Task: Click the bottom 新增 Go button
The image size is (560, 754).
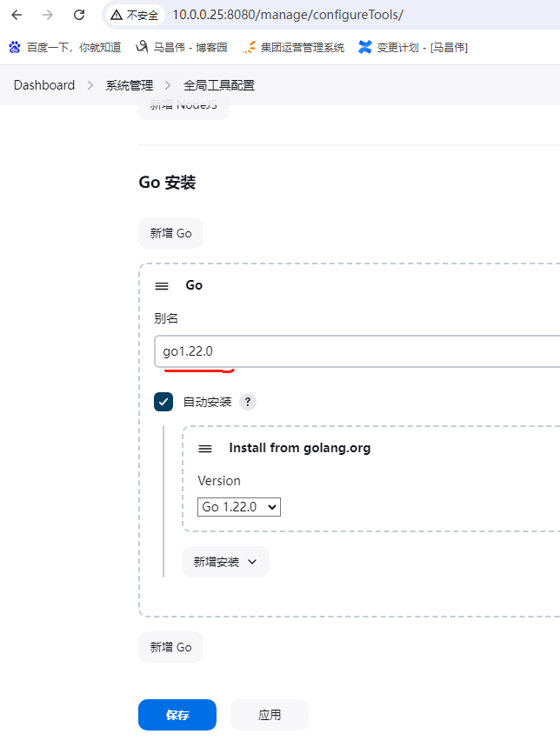Action: pos(170,647)
